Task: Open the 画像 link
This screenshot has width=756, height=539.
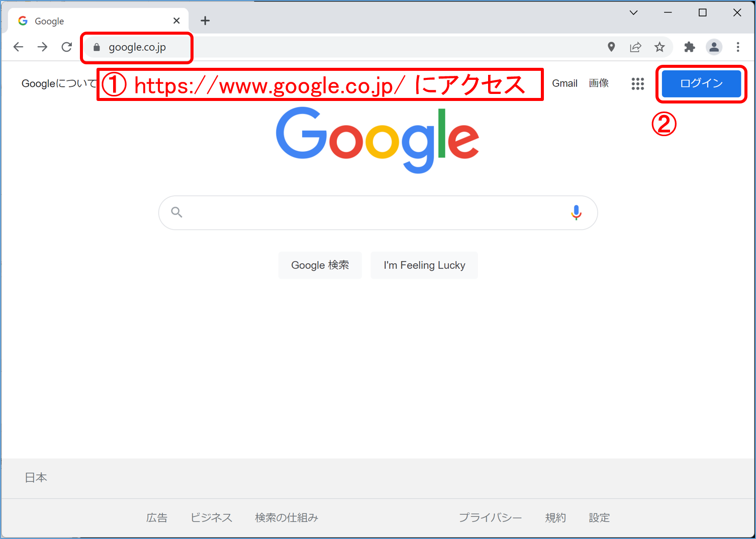Action: [x=599, y=83]
